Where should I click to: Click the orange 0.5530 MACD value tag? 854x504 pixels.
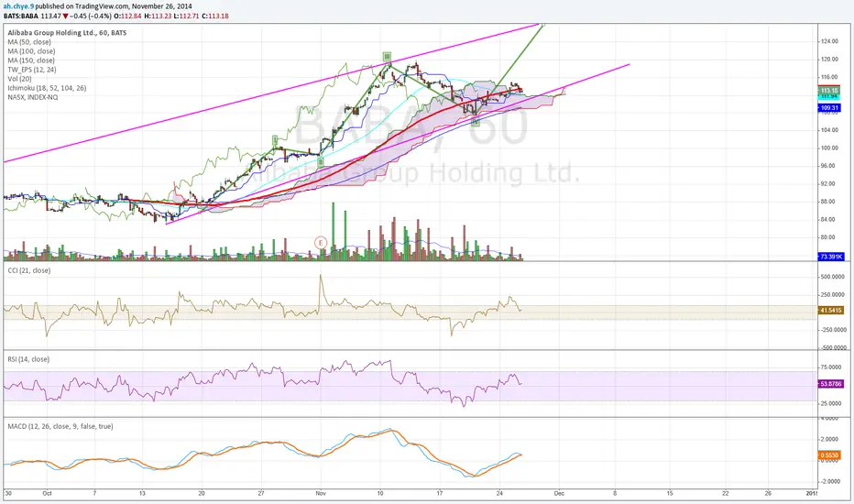pos(829,455)
